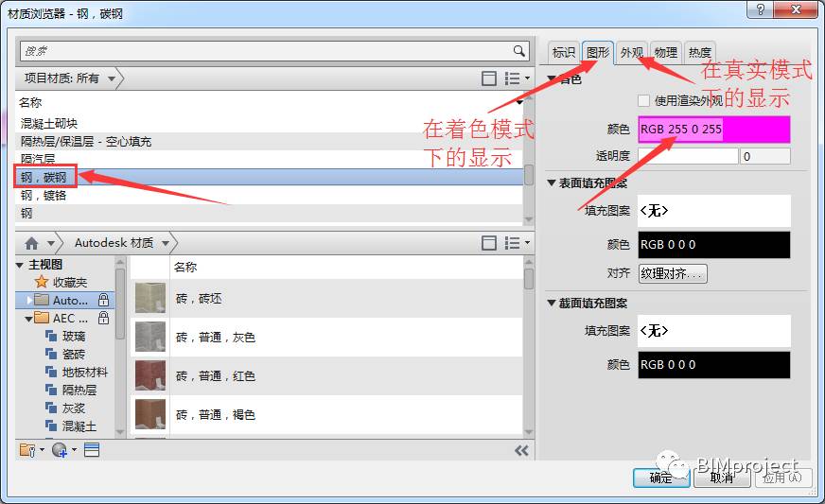Enable the 使用渲染外观 checkbox

point(643,100)
